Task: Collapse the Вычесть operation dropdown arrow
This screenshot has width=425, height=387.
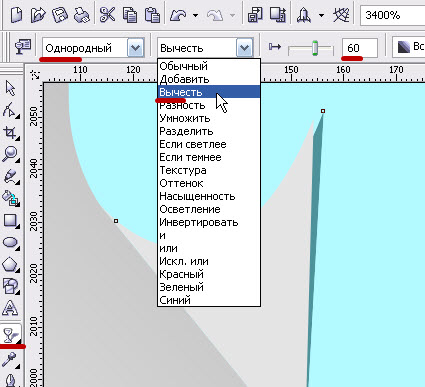Action: pyautogui.click(x=244, y=48)
